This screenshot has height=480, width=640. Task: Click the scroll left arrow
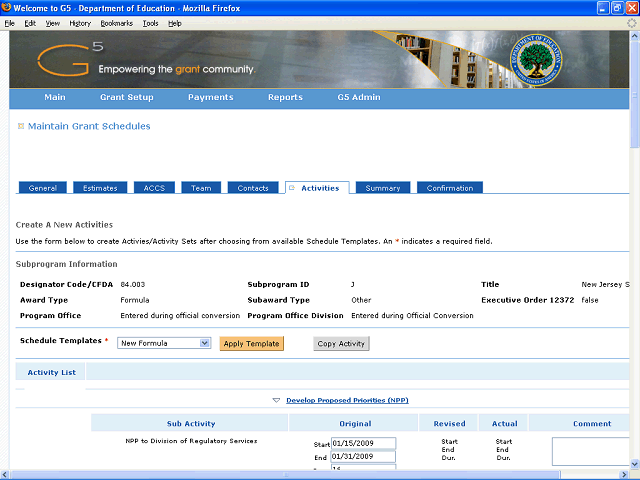tap(6, 475)
